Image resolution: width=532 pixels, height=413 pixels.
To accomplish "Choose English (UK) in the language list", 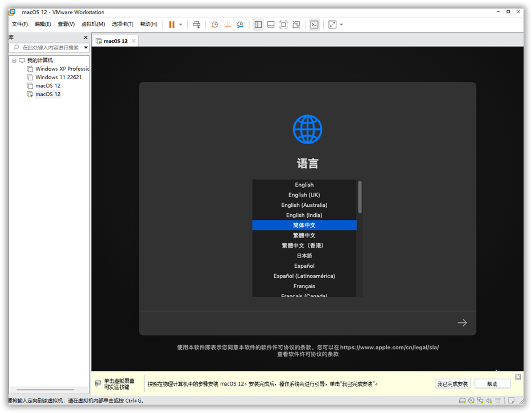I will coord(304,195).
